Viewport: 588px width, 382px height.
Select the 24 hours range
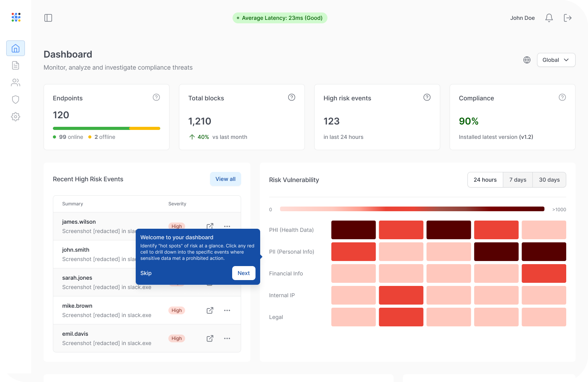tap(485, 180)
